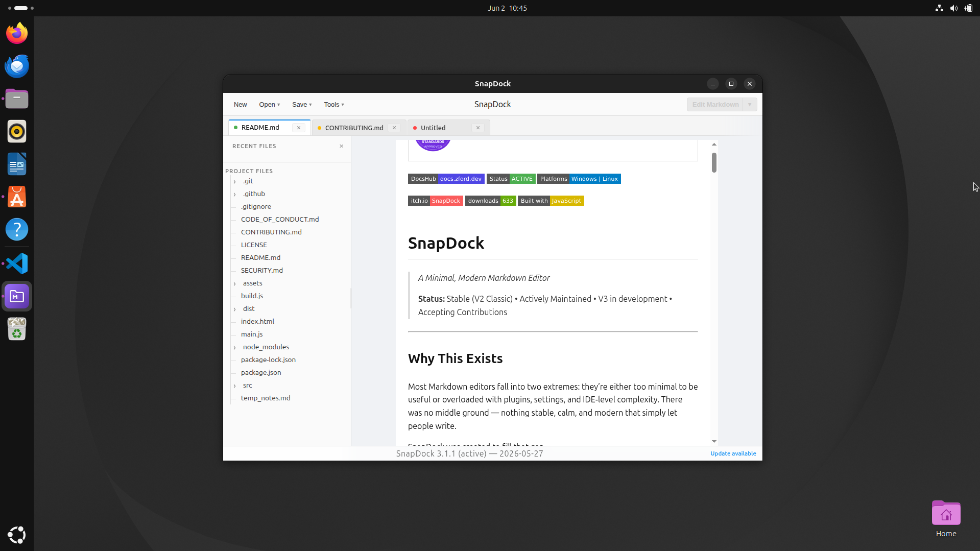Expand the node_modules folder
This screenshot has height=551, width=980.
point(235,347)
